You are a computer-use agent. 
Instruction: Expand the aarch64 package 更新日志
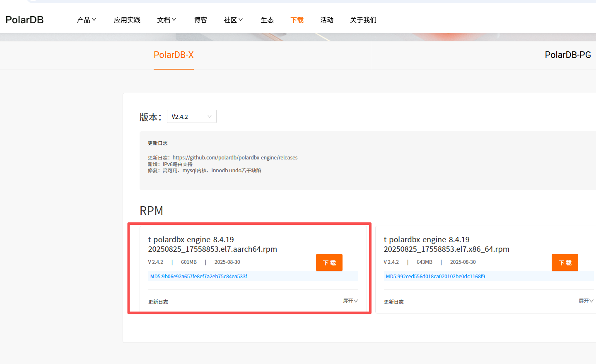tap(350, 301)
